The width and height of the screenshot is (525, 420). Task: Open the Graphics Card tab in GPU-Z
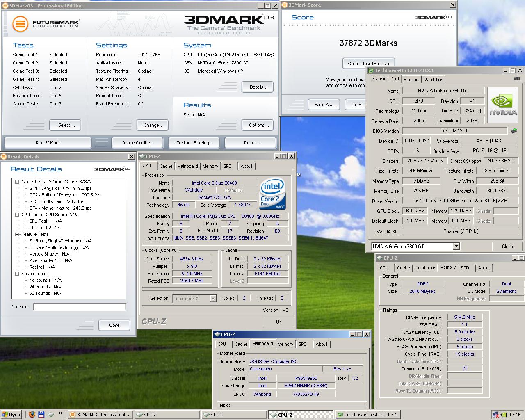click(x=385, y=79)
